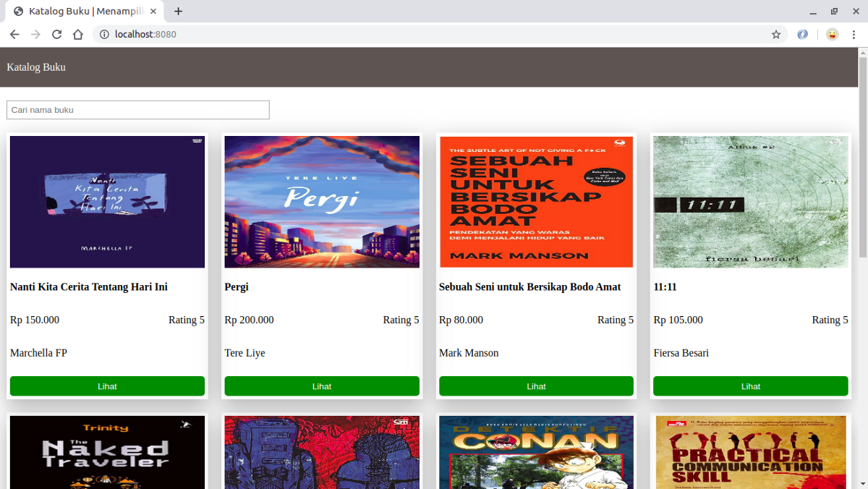Click 'Rating 5' on the Pergi card
Viewport: 868px width, 489px height.
[x=401, y=320]
